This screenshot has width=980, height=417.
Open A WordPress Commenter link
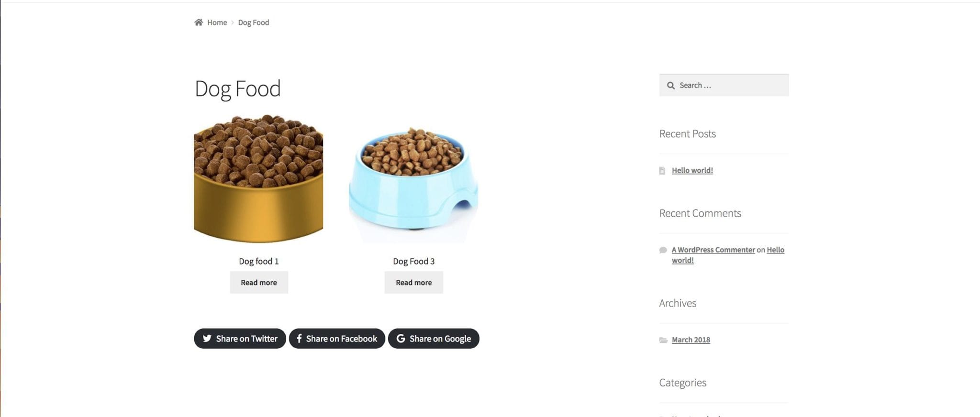tap(713, 250)
